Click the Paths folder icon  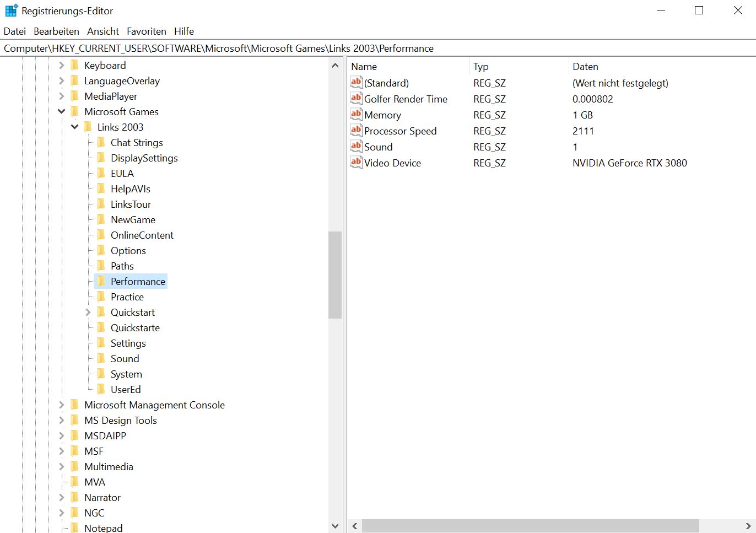[101, 266]
